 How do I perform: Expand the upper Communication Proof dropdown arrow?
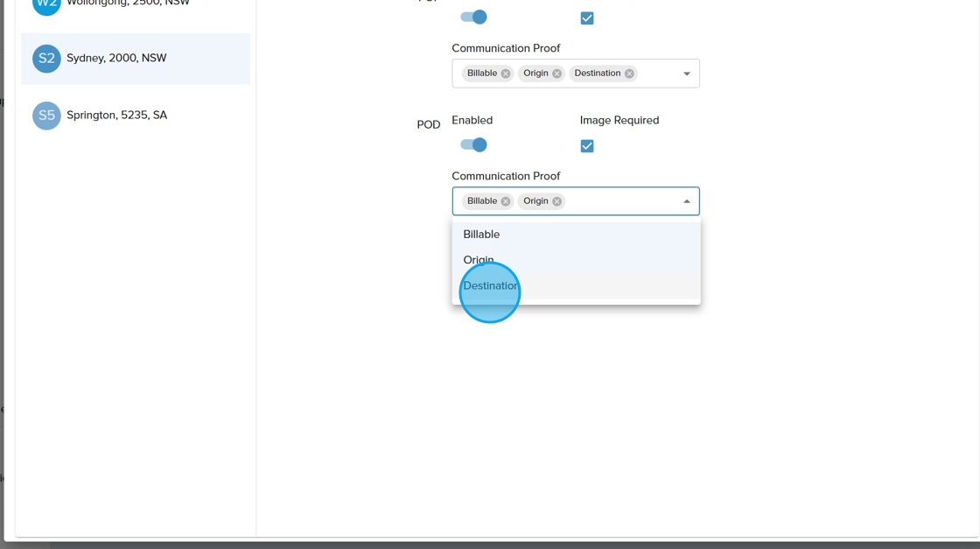687,74
